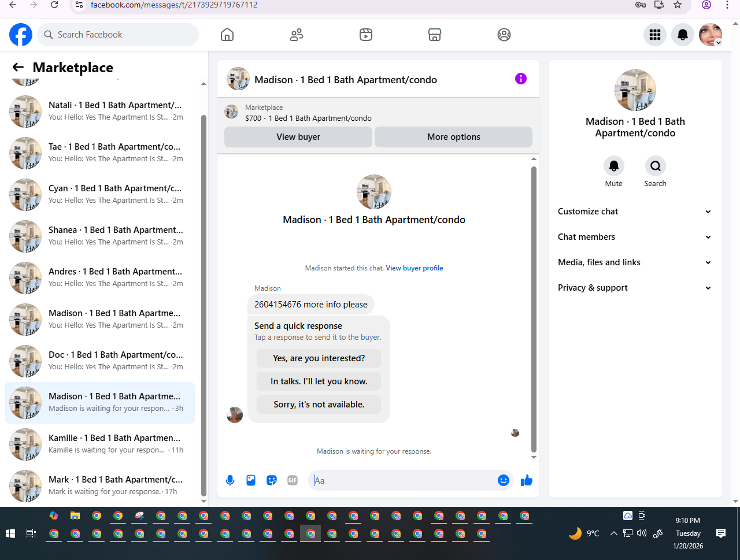Open Madison's conversation from 2m ago

(99, 320)
